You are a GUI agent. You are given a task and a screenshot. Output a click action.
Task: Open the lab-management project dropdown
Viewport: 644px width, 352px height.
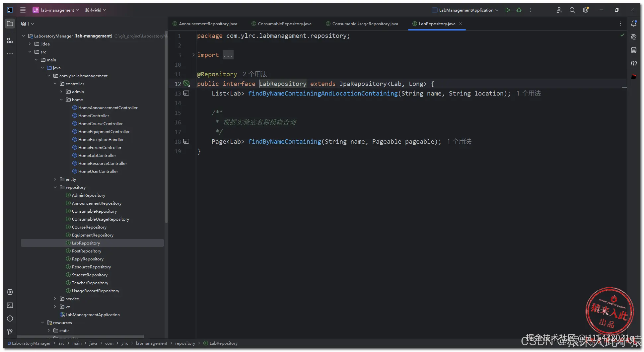(x=56, y=10)
